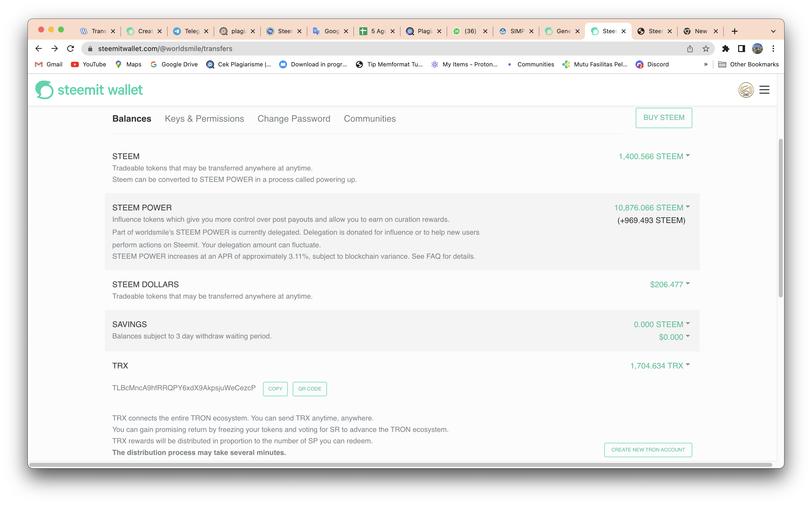
Task: Copy the TRX address with COPY button
Action: 275,389
